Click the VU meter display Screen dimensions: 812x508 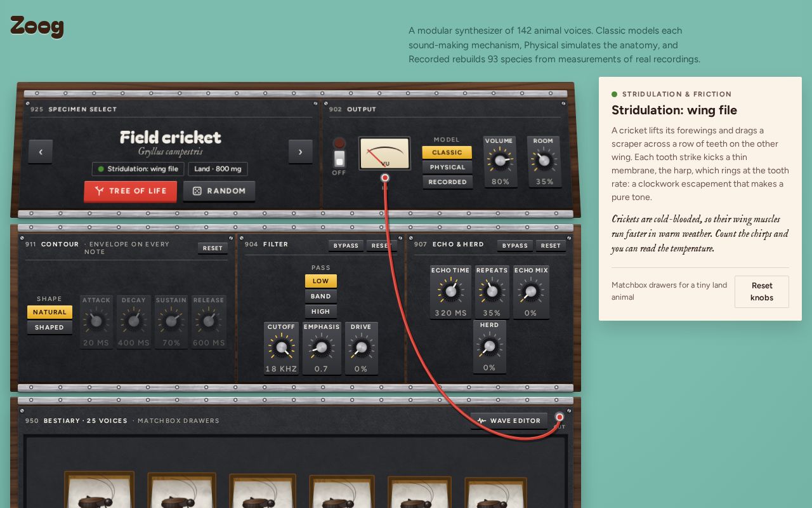[x=384, y=154]
